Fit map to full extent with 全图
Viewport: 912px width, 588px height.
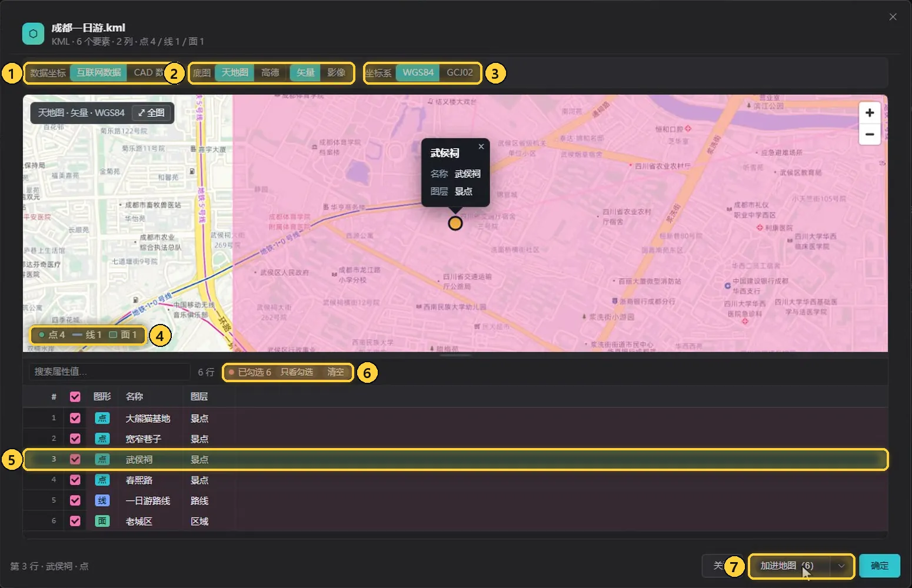tap(152, 113)
